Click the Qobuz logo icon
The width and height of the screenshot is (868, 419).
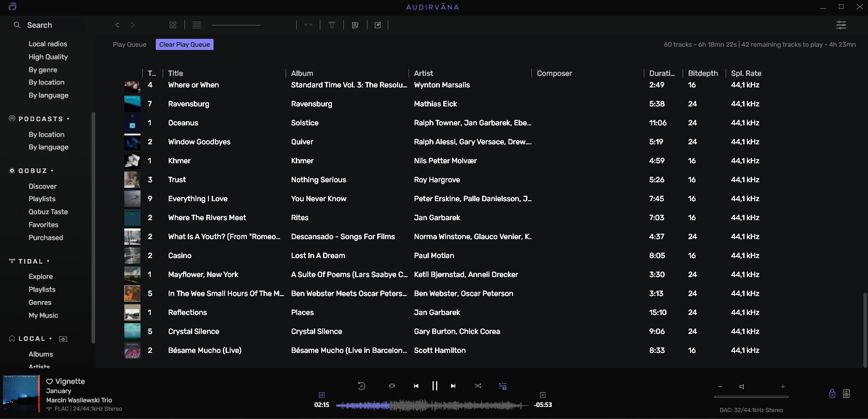tap(12, 171)
